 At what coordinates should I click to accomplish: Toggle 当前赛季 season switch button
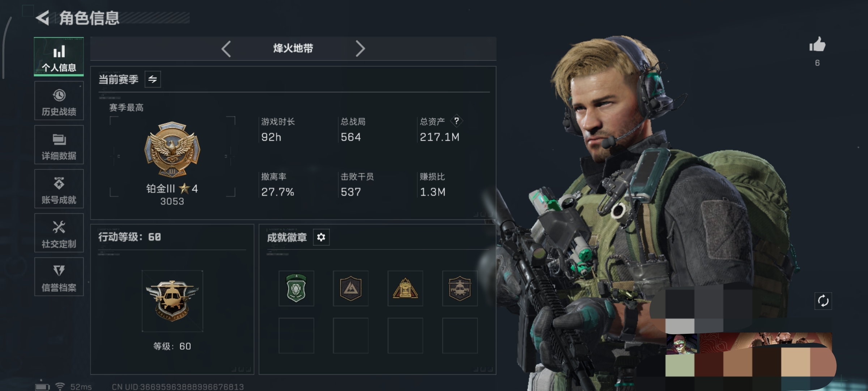point(153,79)
